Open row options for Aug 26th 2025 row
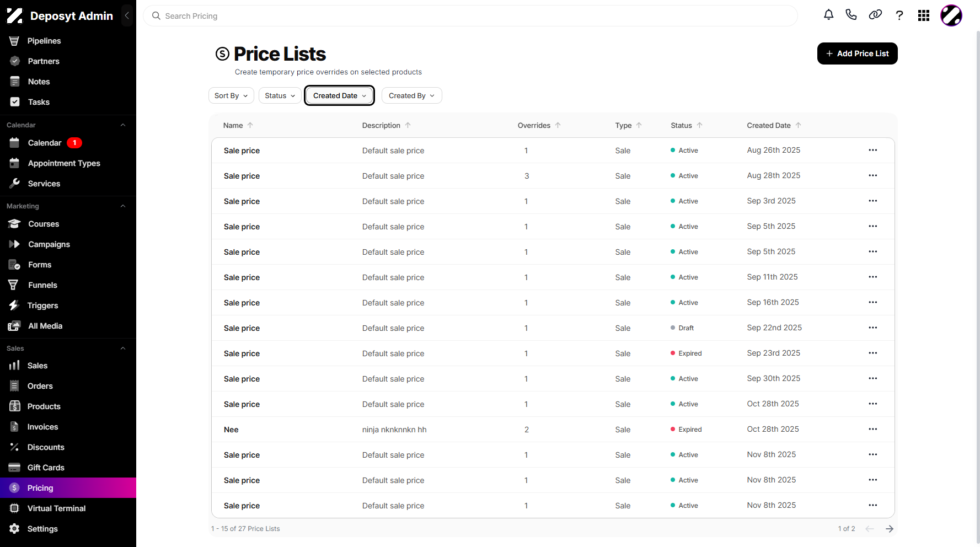This screenshot has width=980, height=547. pos(872,150)
